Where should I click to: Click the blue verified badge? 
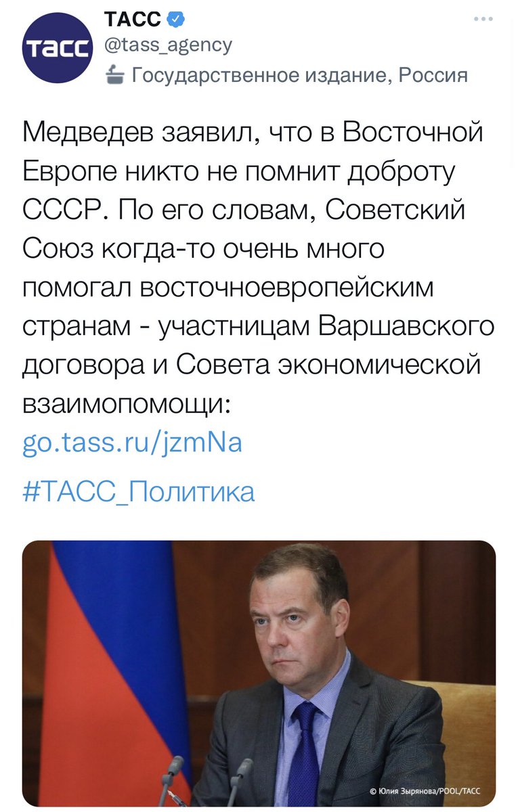(175, 20)
